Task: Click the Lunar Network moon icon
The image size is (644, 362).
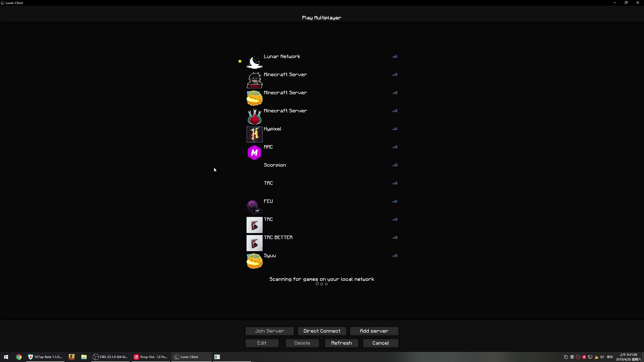Action: (x=254, y=62)
